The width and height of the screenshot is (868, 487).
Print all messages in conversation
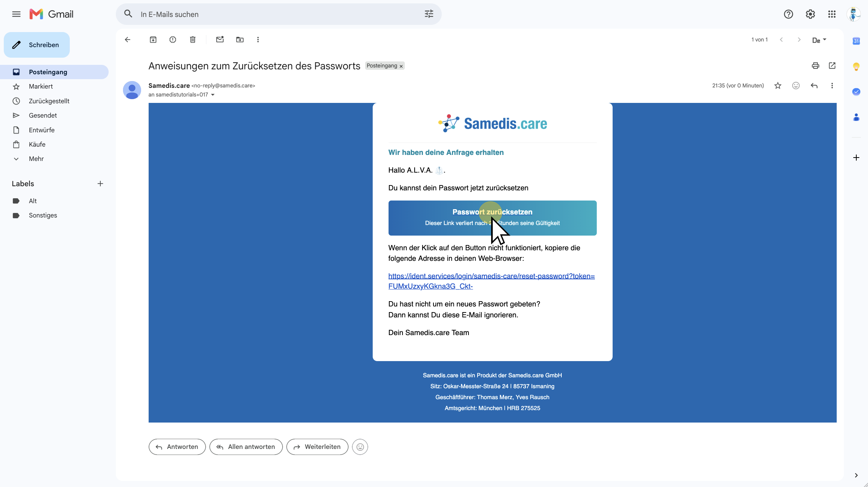[x=816, y=66]
